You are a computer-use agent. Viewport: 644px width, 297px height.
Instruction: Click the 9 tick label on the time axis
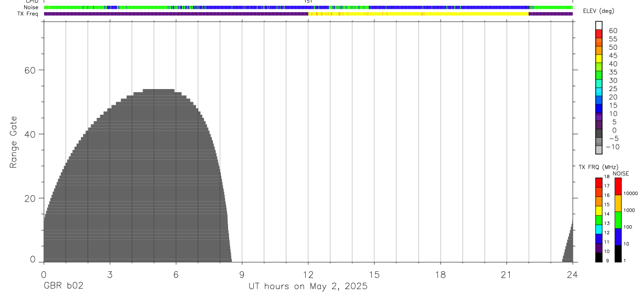coord(242,274)
